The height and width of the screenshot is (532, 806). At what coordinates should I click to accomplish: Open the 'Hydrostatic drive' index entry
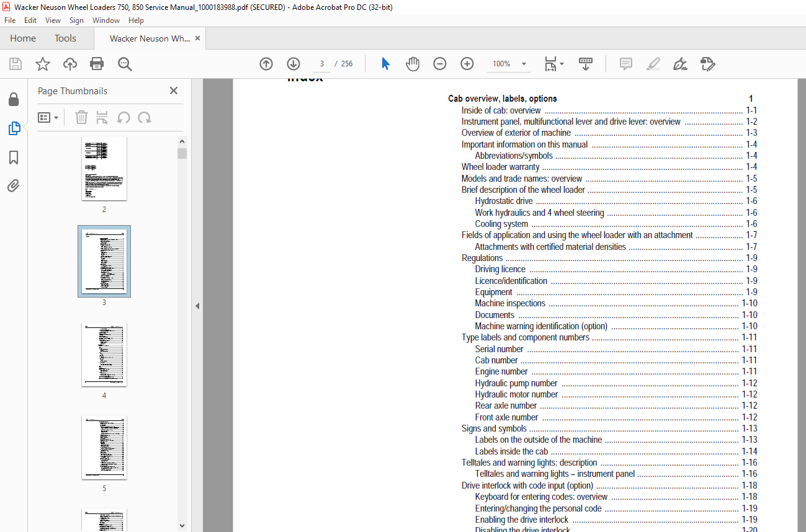[616, 201]
